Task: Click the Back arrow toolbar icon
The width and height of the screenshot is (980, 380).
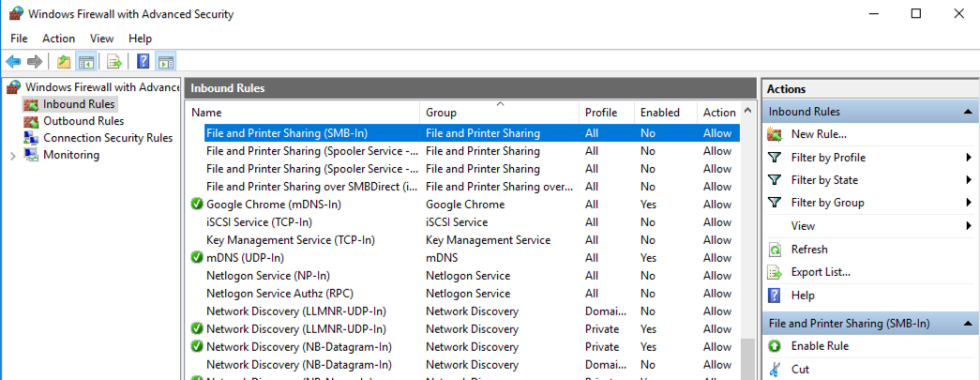Action: click(x=13, y=62)
